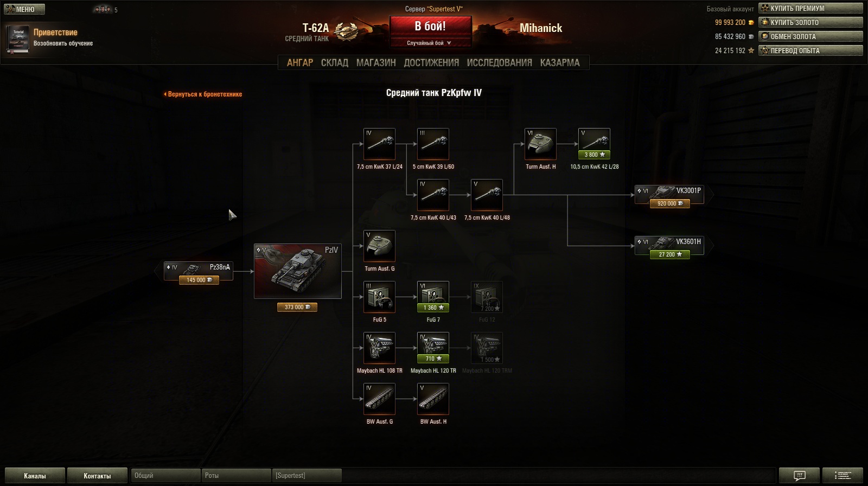Viewport: 868px width, 486px height.
Task: Open the Turm Ausf. H turret module
Action: tap(540, 144)
